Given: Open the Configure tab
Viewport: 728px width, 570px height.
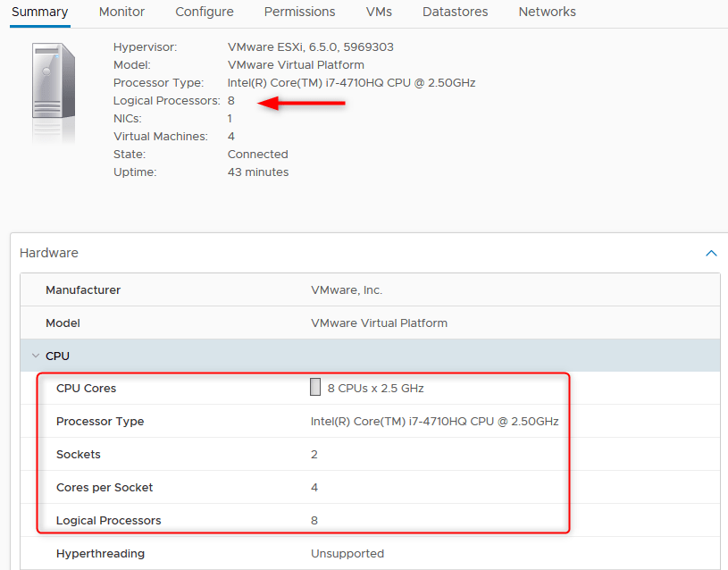Looking at the screenshot, I should [205, 13].
